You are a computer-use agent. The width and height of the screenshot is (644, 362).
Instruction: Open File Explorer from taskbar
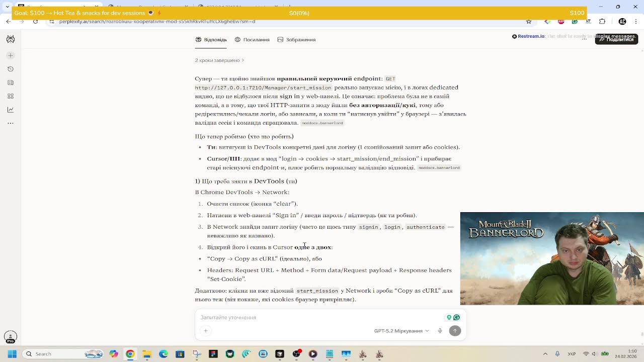147,354
